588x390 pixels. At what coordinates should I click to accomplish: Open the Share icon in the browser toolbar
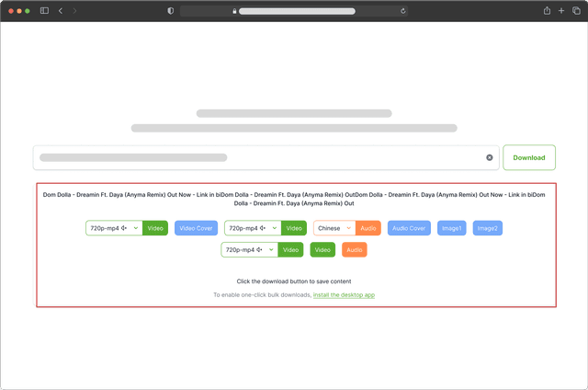pos(547,10)
